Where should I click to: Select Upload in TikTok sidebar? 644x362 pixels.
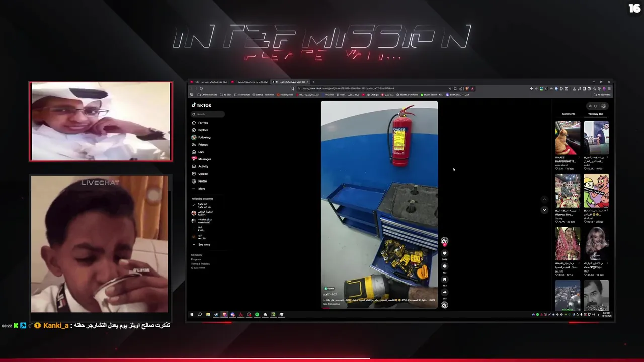point(200,174)
